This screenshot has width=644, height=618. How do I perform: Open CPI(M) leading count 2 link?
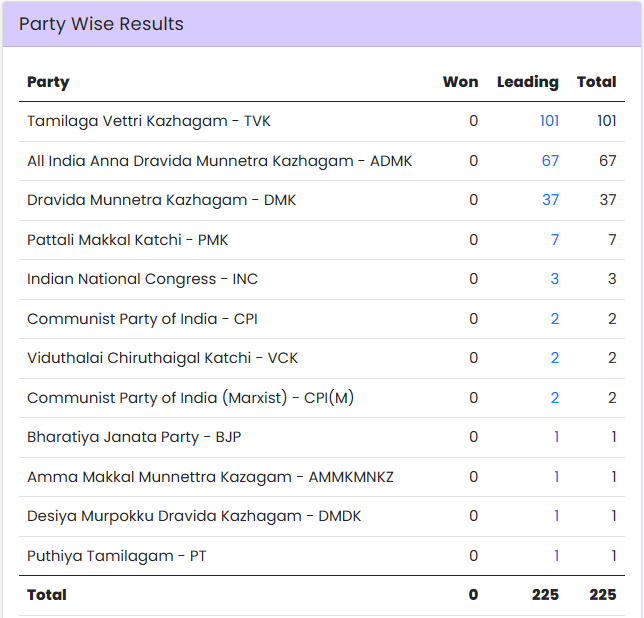pyautogui.click(x=554, y=397)
